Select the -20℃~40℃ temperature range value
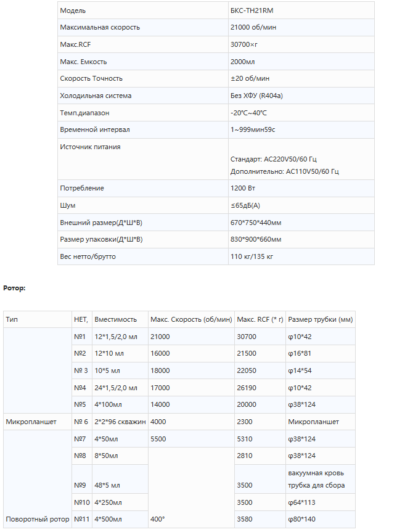The image size is (397, 532). pyautogui.click(x=248, y=113)
